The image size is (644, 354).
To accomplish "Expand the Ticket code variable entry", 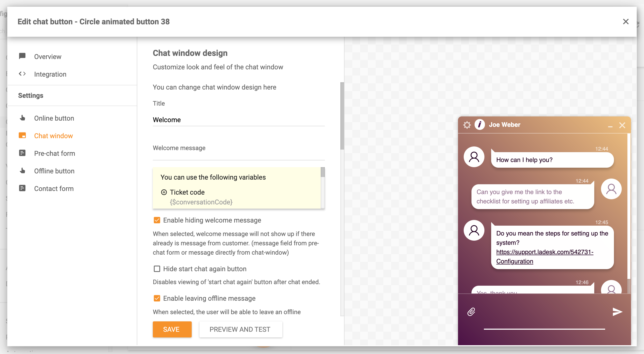I will 164,192.
